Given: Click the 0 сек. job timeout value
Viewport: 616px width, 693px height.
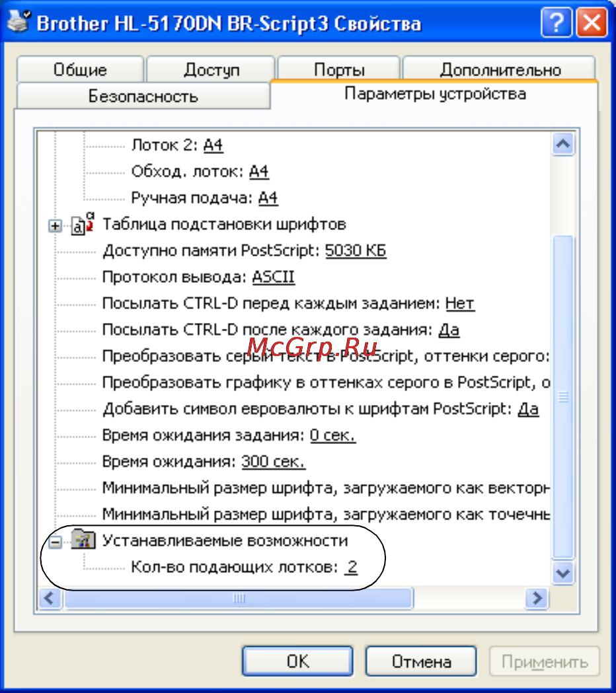Looking at the screenshot, I should [332, 435].
